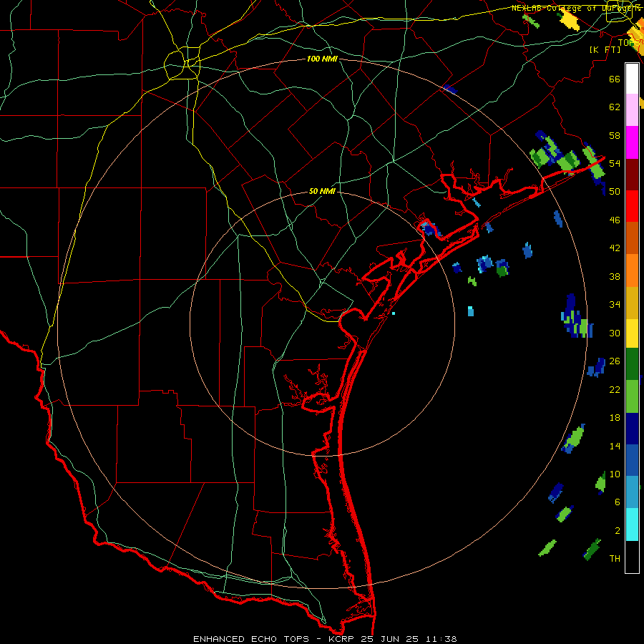
Task: Click the dark orange 42 kft swatch
Action: (632, 238)
